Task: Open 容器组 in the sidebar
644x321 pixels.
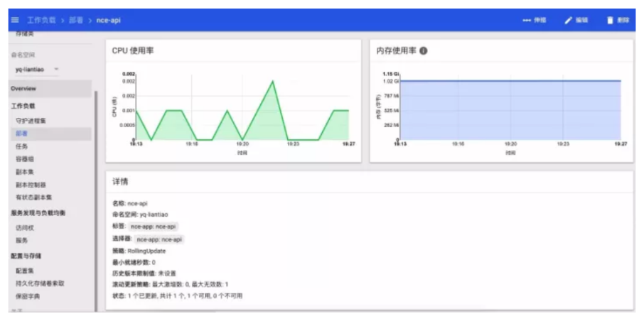Action: tap(25, 159)
